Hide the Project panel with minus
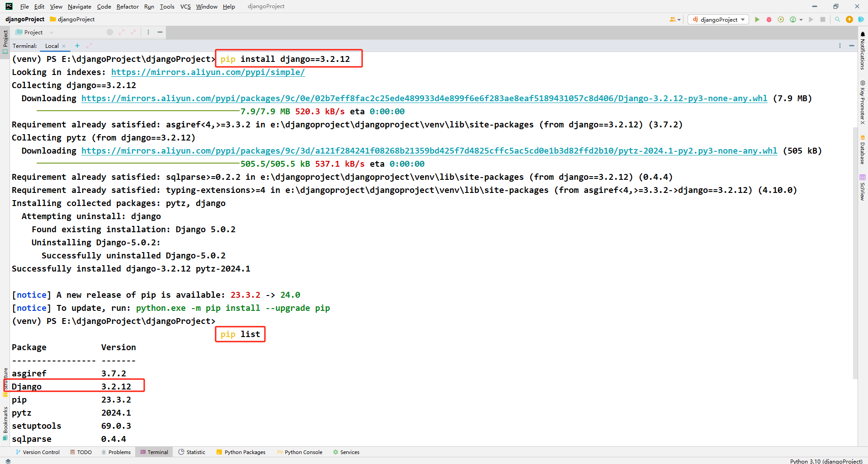Viewport: 868px width, 464px height. (x=160, y=32)
